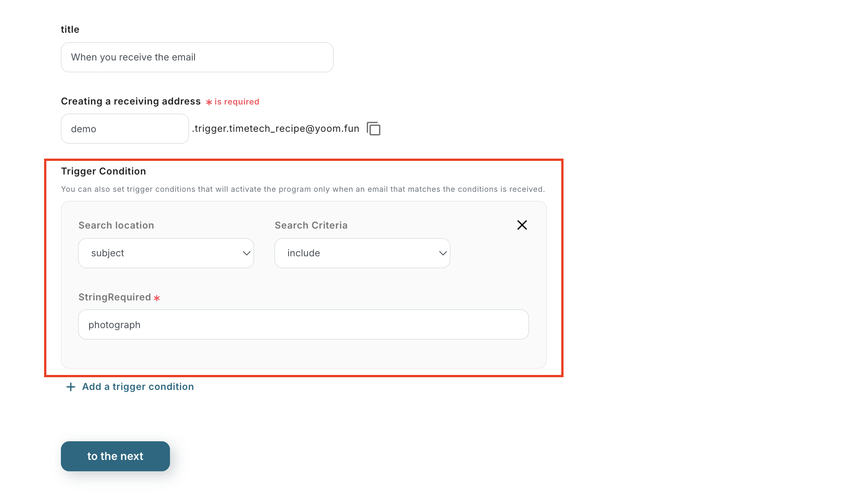The image size is (868, 499).
Task: Open the 'subject' search location dropdown
Action: coord(166,253)
